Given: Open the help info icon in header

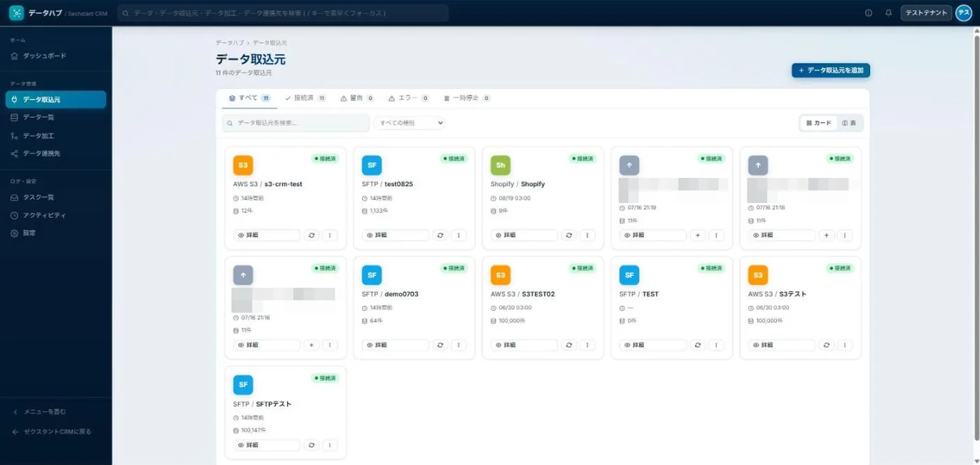Looking at the screenshot, I should pyautogui.click(x=869, y=13).
